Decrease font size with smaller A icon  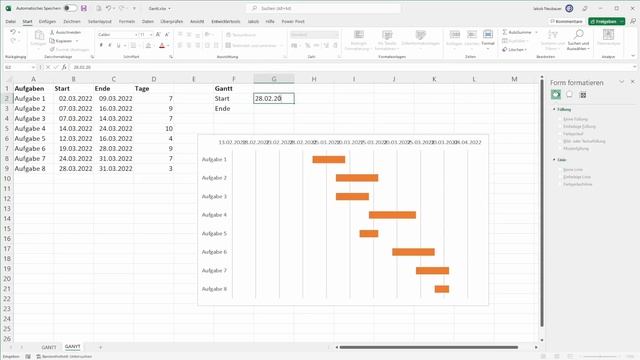[167, 35]
